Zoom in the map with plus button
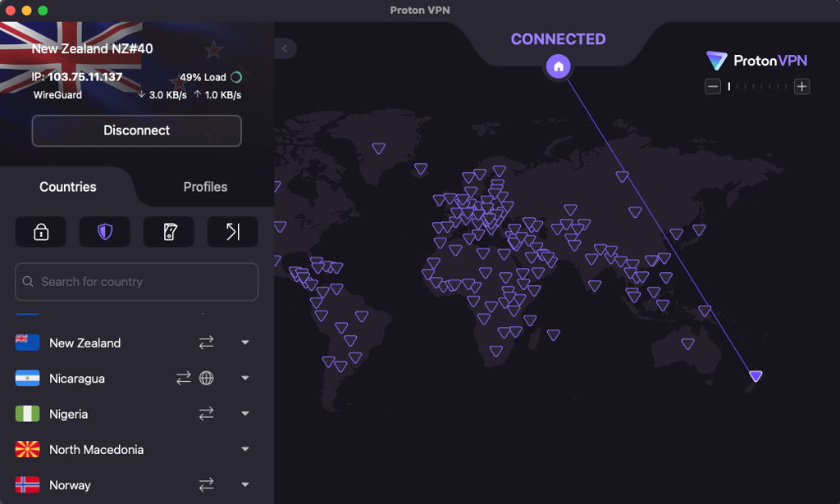This screenshot has height=504, width=840. pos(801,86)
